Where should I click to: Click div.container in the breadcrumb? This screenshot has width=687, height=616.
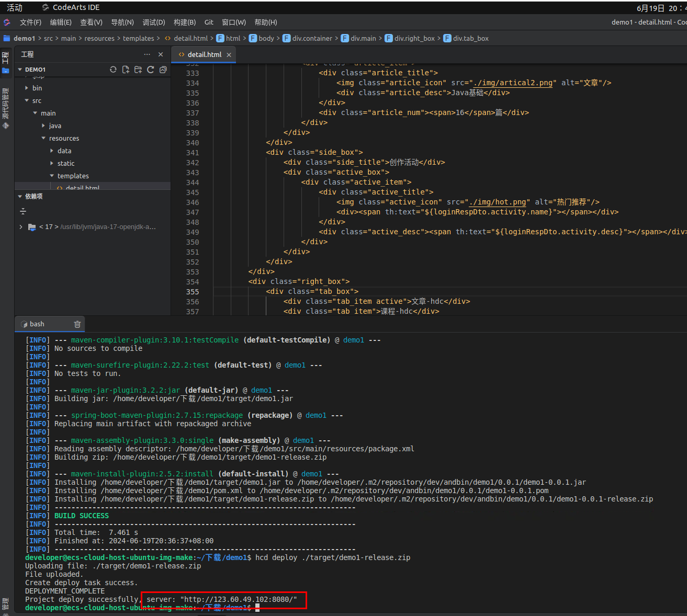tap(312, 39)
